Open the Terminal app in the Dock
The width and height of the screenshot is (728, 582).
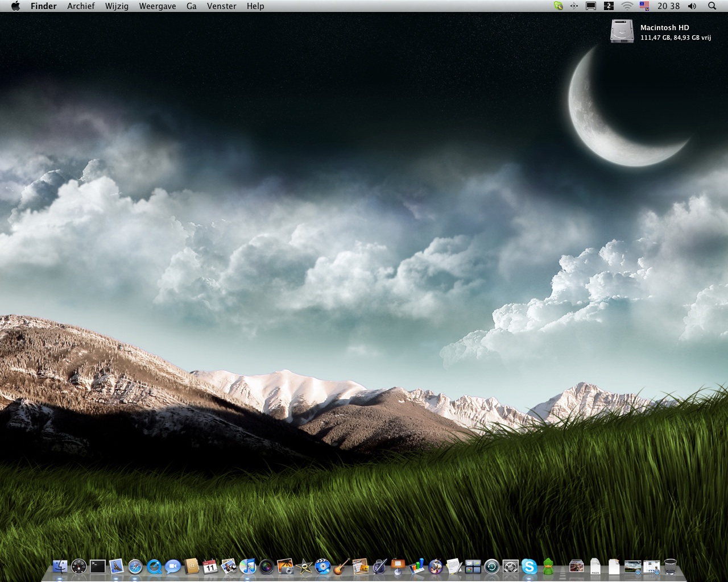click(98, 566)
